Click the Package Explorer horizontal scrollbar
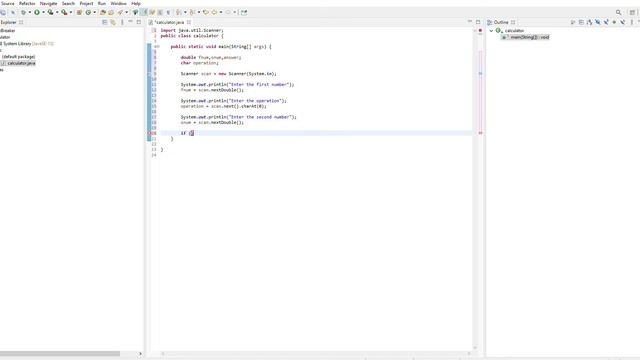Viewport: 640px width, 360px height. [x=60, y=354]
